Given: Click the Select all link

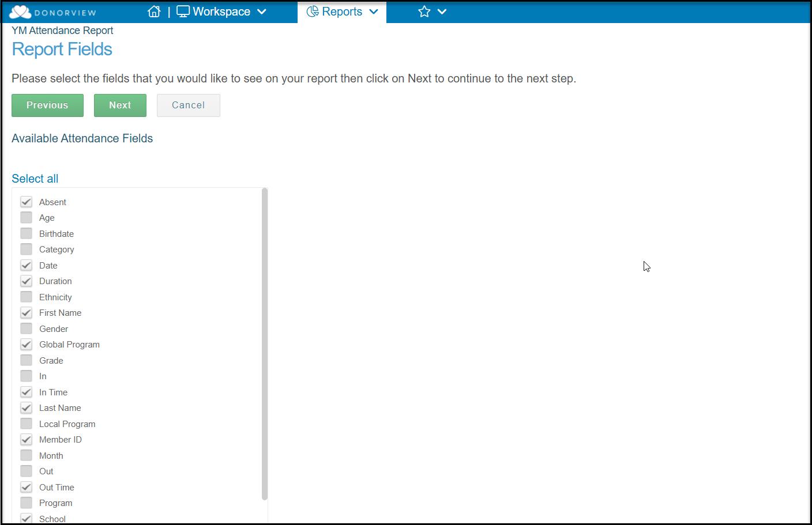Looking at the screenshot, I should pos(35,179).
